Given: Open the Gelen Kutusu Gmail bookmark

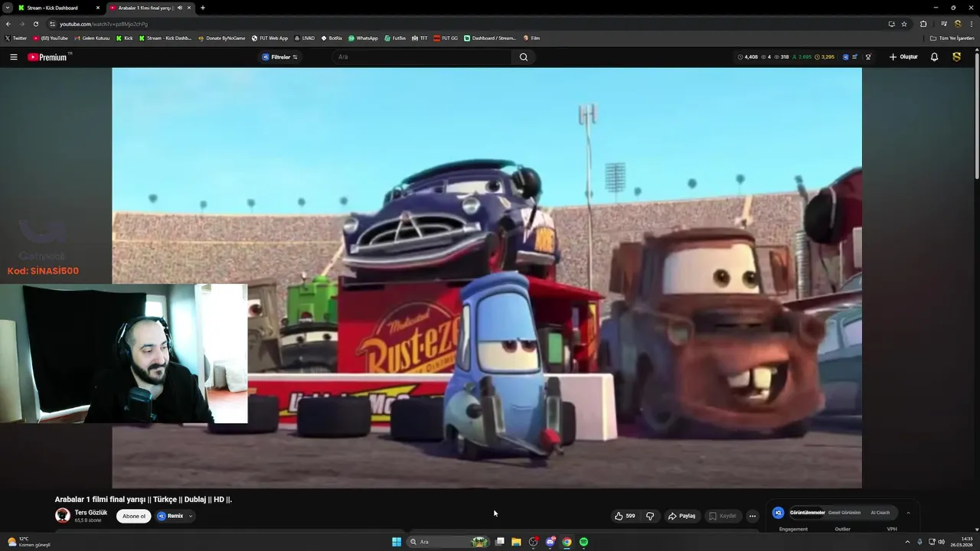Looking at the screenshot, I should (x=92, y=37).
